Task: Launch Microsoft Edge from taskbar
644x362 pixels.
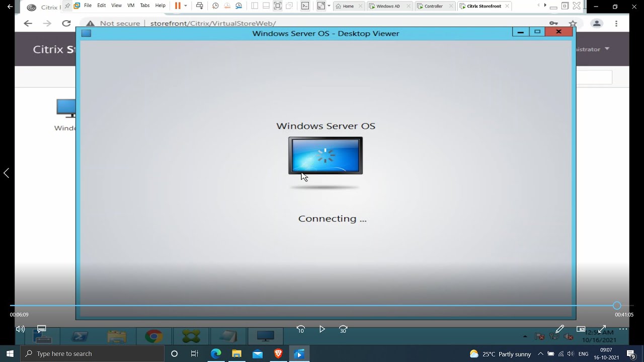Action: tap(216, 354)
